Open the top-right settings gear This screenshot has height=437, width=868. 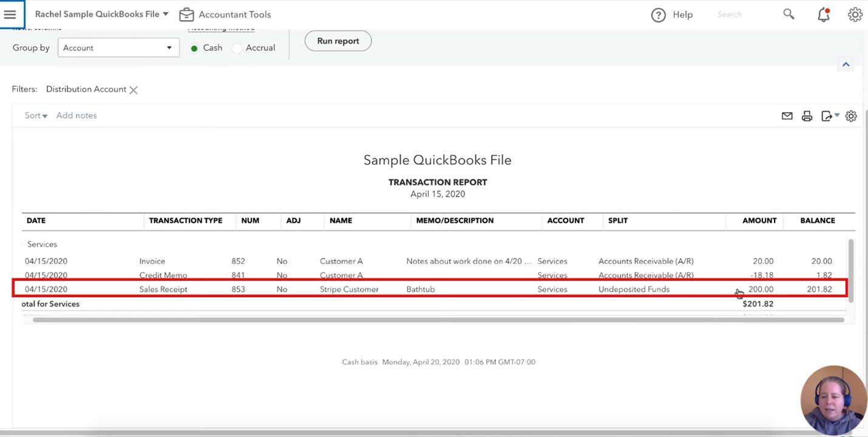(855, 15)
